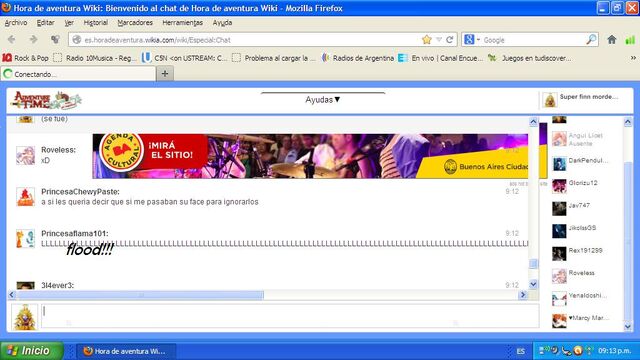The height and width of the screenshot is (360, 640).
Task: Open a new tab with plus button
Action: pyautogui.click(x=165, y=73)
